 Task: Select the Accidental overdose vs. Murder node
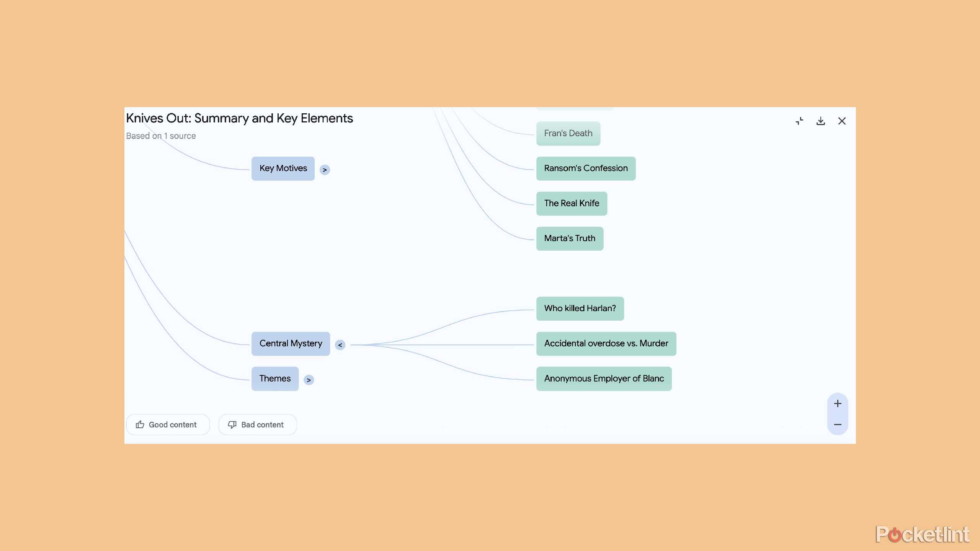[606, 343]
